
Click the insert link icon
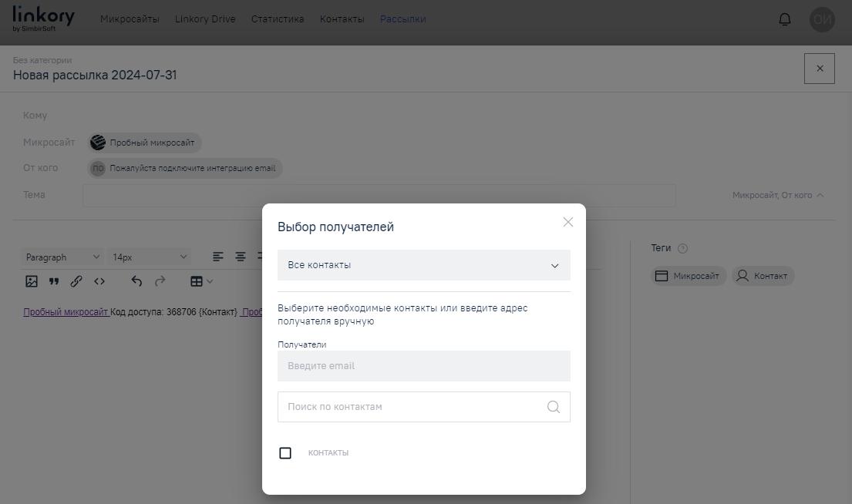[76, 281]
